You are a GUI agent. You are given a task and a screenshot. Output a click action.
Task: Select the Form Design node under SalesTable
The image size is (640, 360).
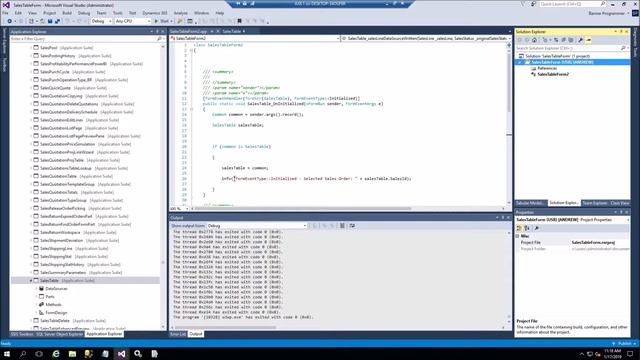click(56, 313)
